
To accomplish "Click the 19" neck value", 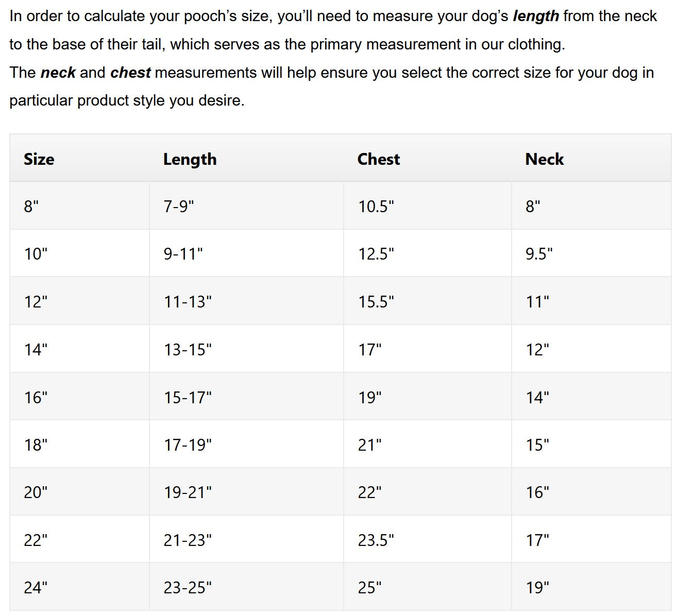I will (x=537, y=588).
